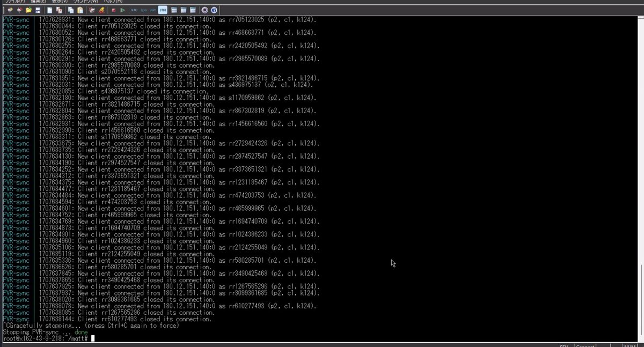The height and width of the screenshot is (347, 644).
Task: Click the line connecting as rr474203753
Action: pyautogui.click(x=161, y=195)
